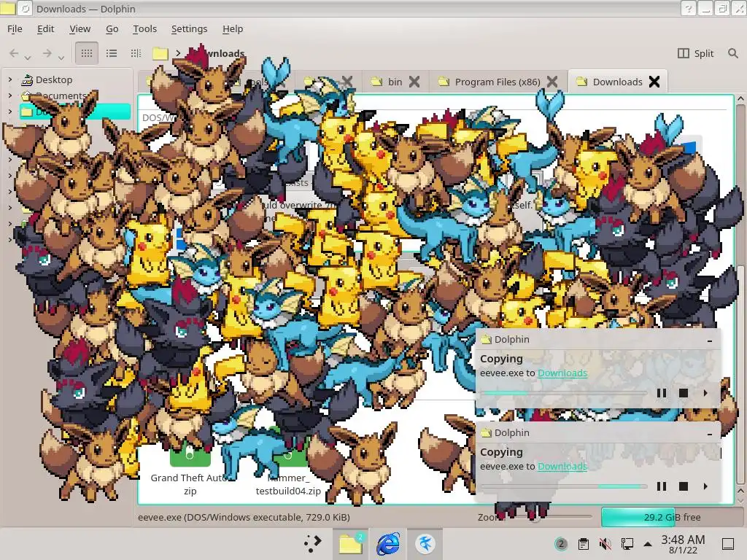Open the back history dropdown arrow

28,58
